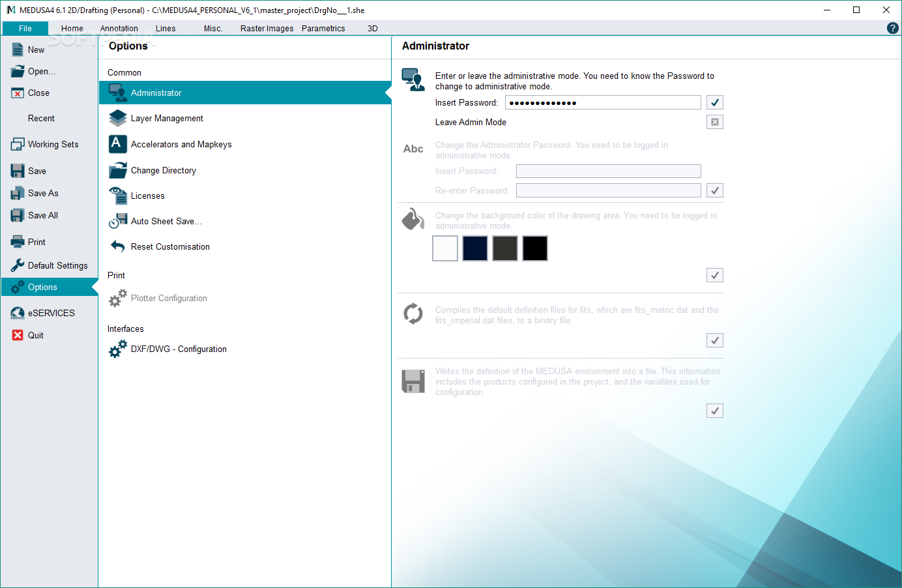Viewport: 902px width, 588px height.
Task: Click the DXF/DWG Configuration gears icon
Action: click(x=118, y=349)
